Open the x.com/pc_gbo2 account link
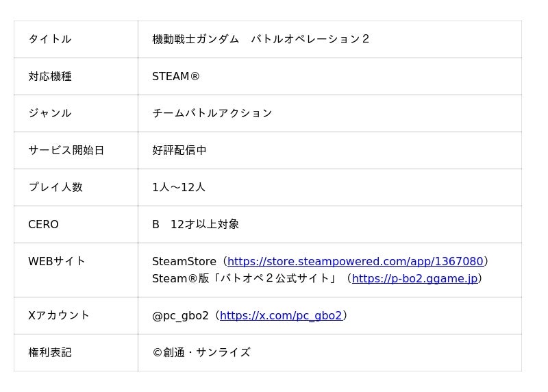This screenshot has width=548, height=392. pos(281,316)
